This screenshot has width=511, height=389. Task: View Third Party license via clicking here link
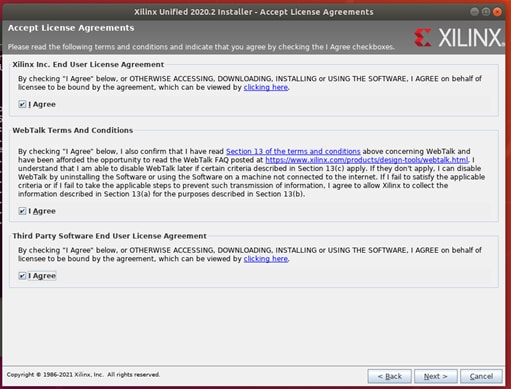(266, 259)
